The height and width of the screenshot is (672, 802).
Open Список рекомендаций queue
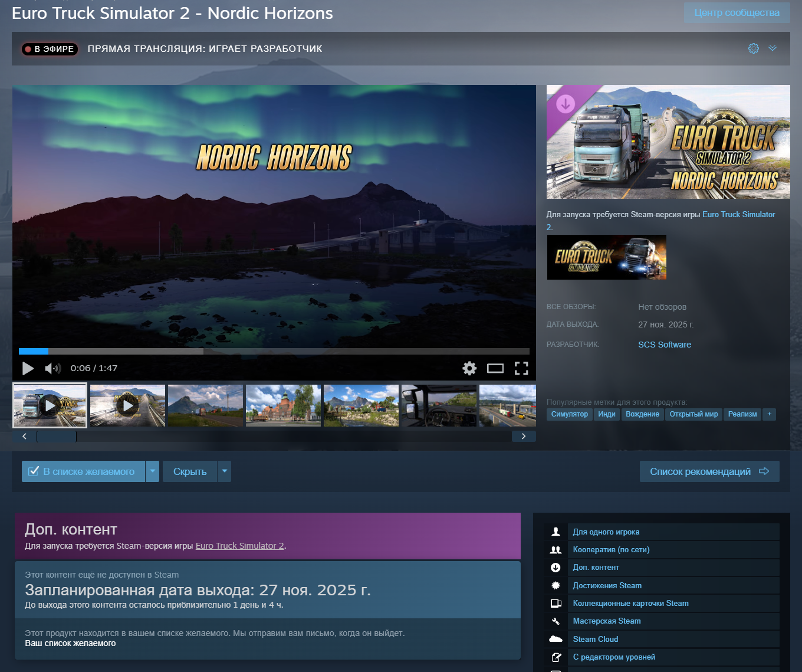[709, 471]
